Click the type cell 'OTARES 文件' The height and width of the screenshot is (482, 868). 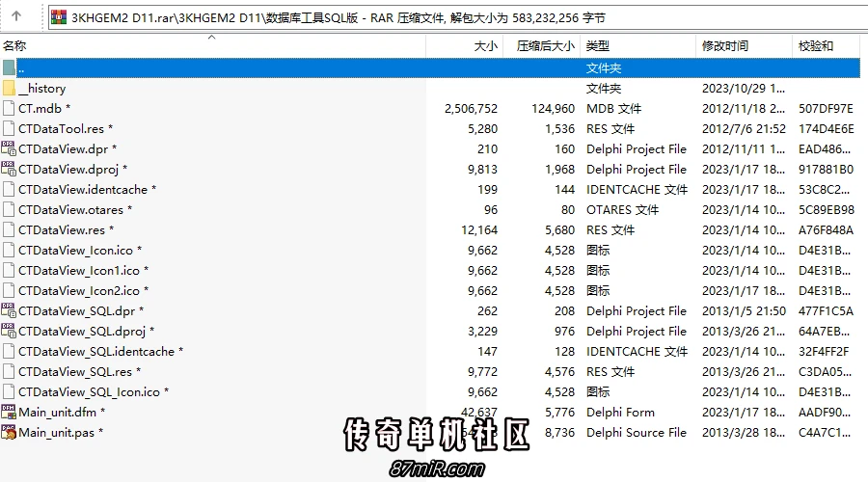[x=623, y=210]
